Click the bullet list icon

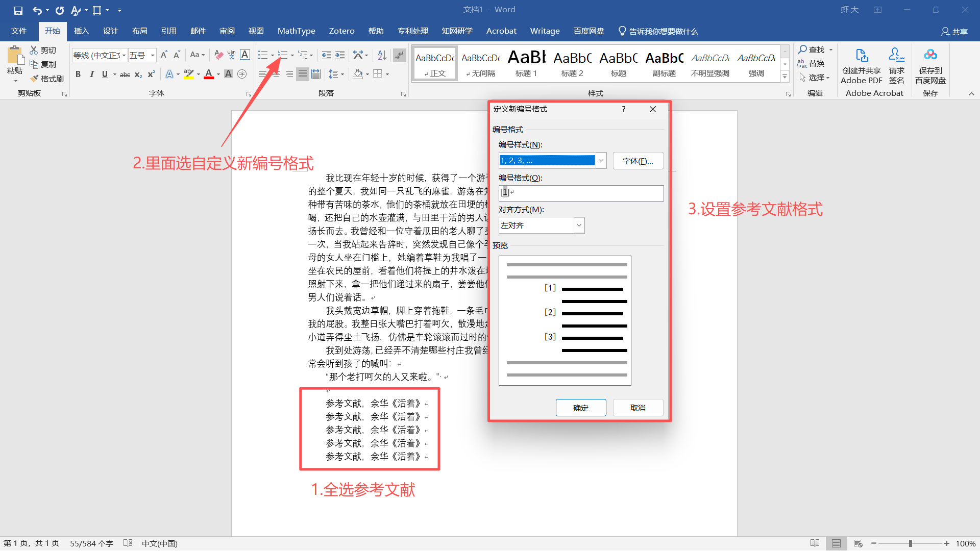[262, 55]
